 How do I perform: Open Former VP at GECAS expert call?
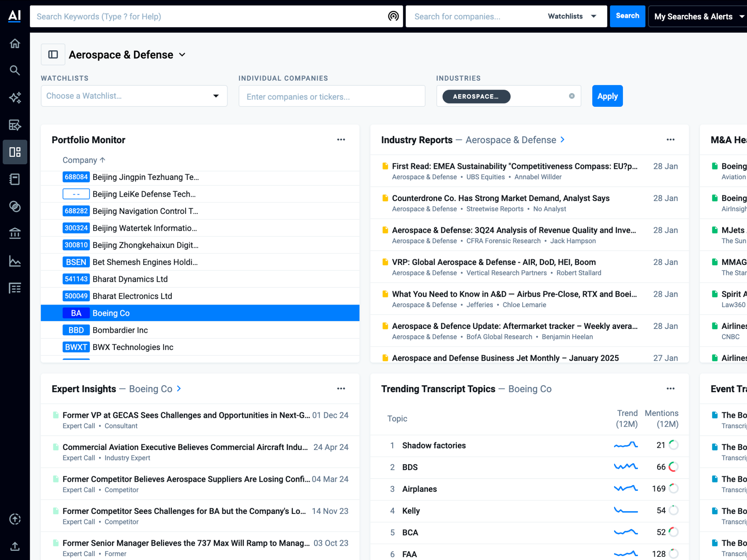click(x=186, y=415)
